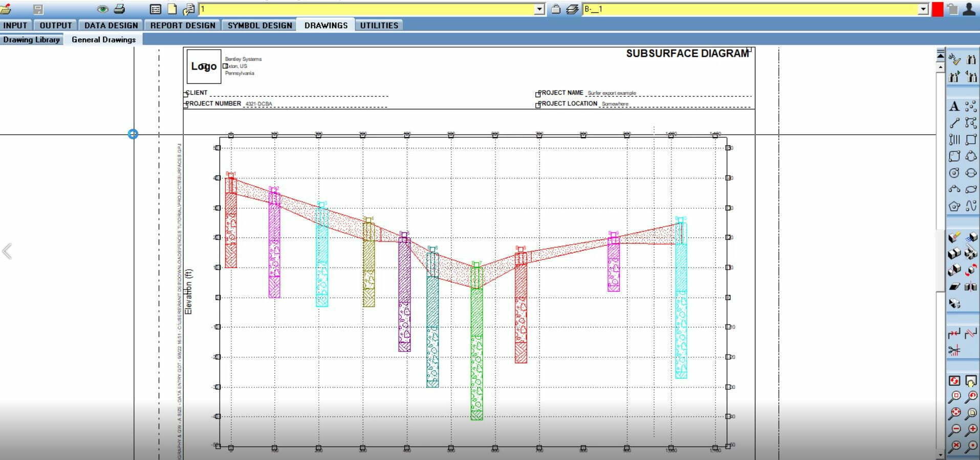The height and width of the screenshot is (460, 980).
Task: Click the layers stack icon
Action: coord(572,9)
